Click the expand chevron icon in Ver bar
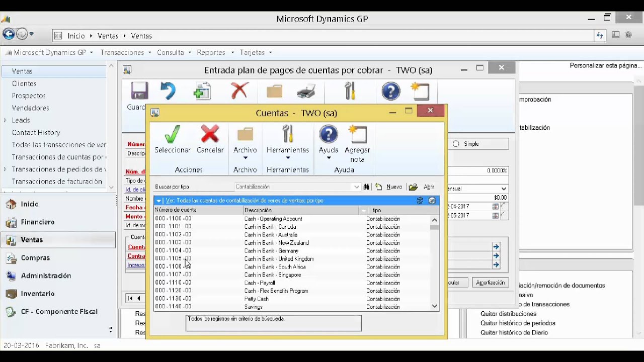Viewport: 644px width, 362px height. pos(432,201)
